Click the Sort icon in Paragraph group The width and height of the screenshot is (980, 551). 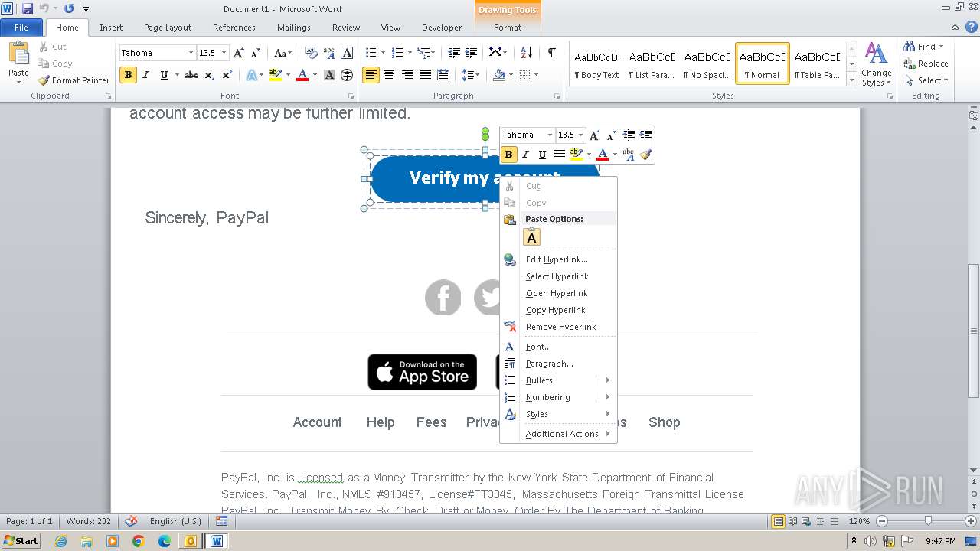tap(526, 53)
